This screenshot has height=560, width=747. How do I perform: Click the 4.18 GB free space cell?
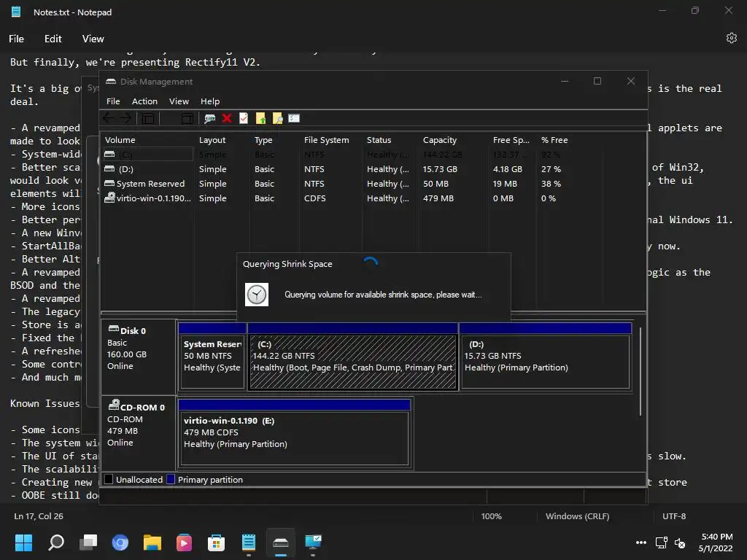[508, 169]
